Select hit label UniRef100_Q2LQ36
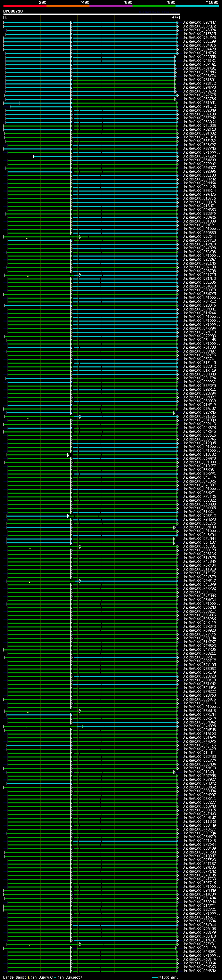Screen dimensions: 222x980 pyautogui.click(x=199, y=125)
